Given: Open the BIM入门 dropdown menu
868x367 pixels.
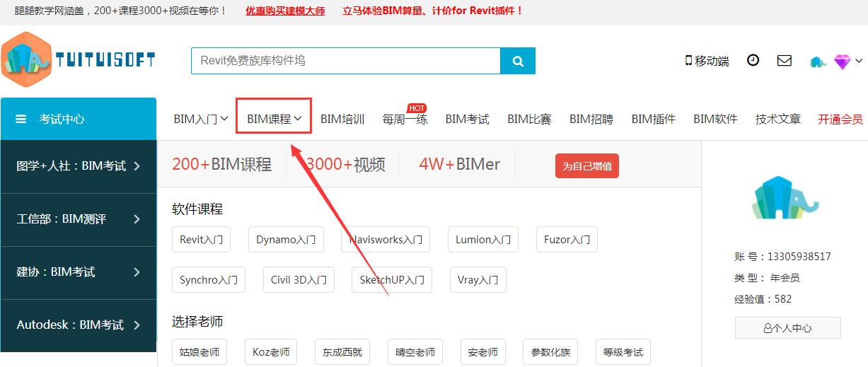Looking at the screenshot, I should 201,119.
